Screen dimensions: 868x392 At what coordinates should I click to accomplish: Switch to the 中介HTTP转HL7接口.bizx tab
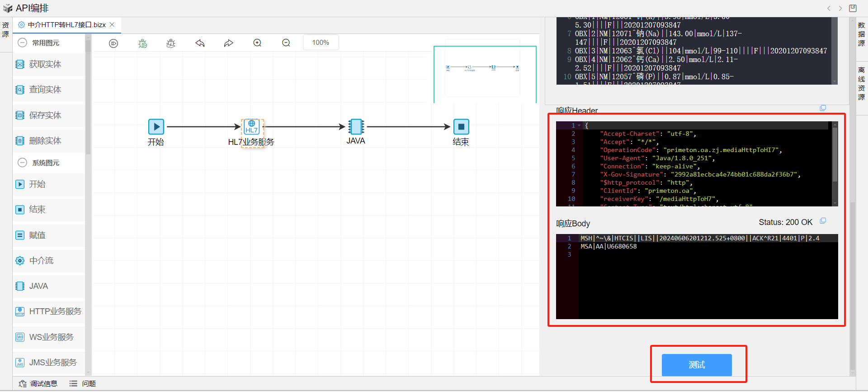click(x=66, y=25)
